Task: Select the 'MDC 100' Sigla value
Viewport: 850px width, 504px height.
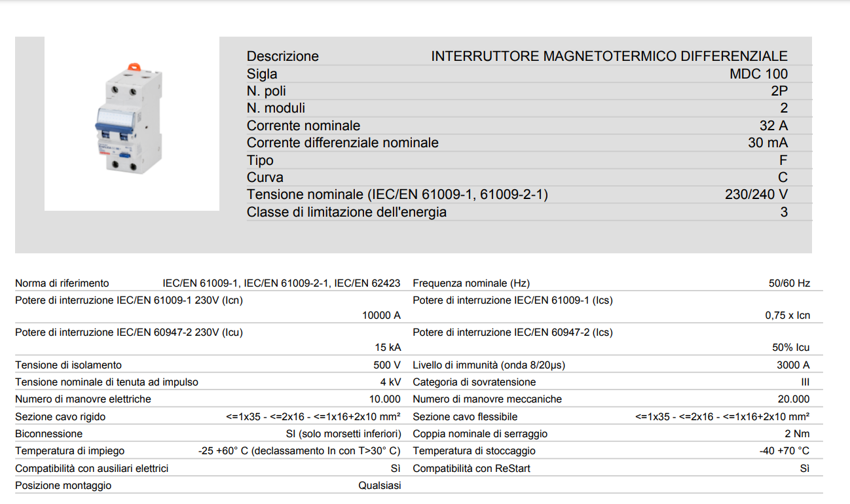Action: coord(758,74)
